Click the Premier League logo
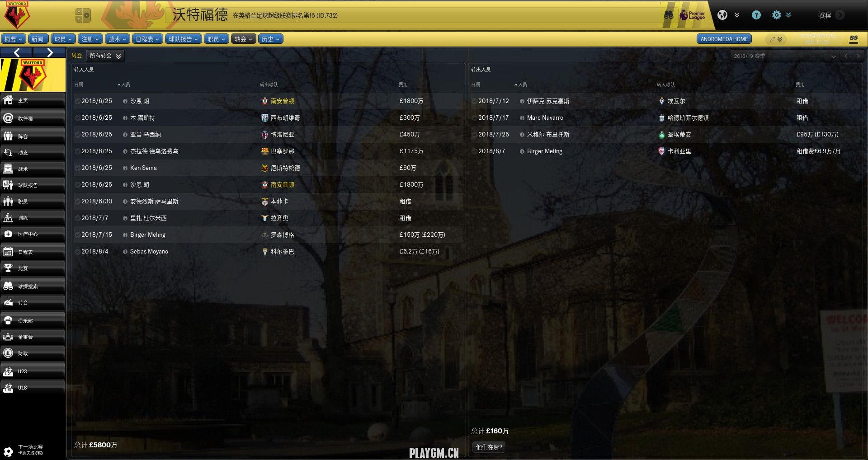Screen dimensions: 868x460 [692, 15]
